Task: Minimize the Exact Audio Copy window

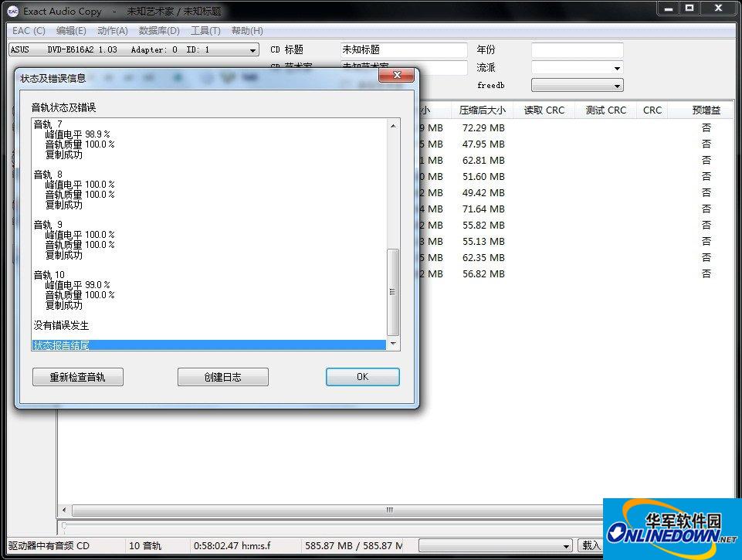Action: click(669, 8)
